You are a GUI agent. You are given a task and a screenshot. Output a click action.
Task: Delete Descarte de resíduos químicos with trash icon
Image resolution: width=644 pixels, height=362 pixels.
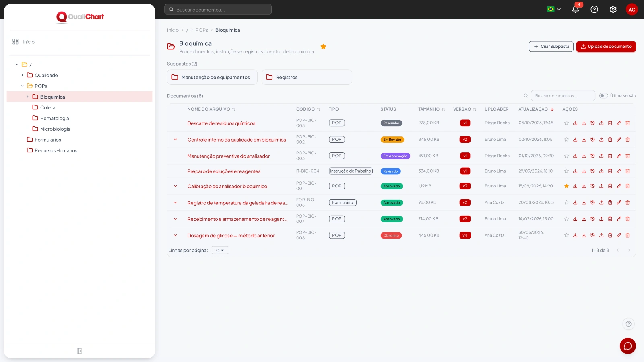pos(627,123)
